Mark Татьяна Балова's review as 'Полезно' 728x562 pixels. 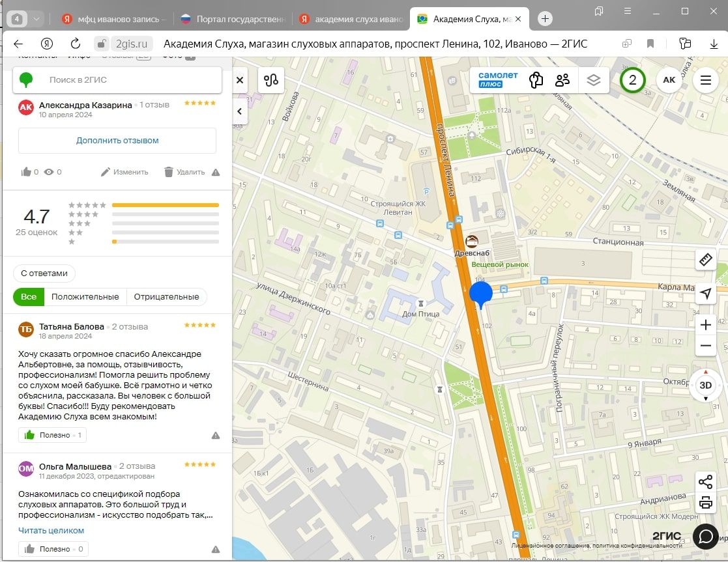coord(52,435)
